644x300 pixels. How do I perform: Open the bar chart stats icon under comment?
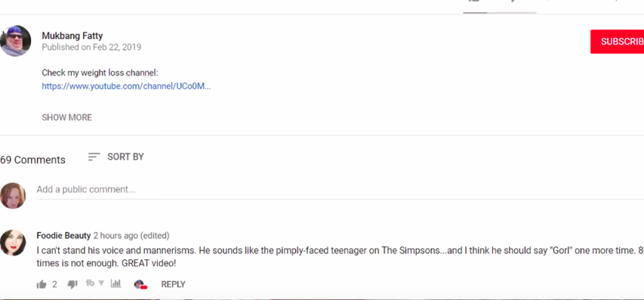116,283
